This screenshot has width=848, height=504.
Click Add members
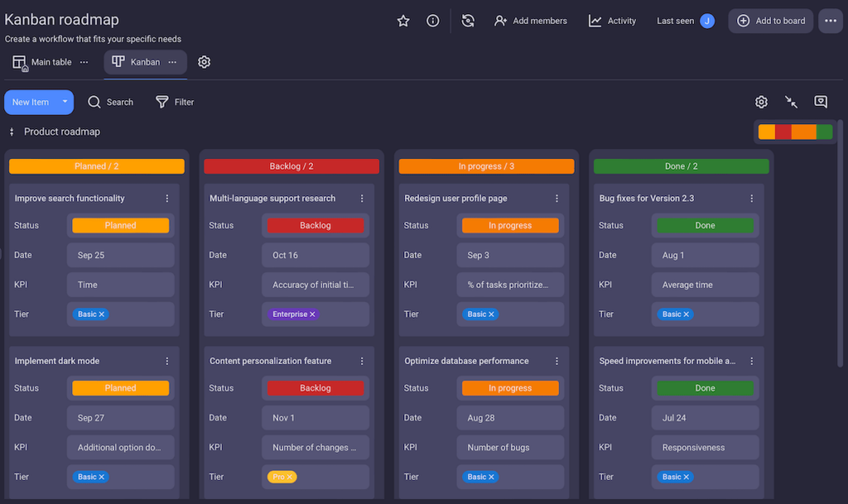coord(531,21)
